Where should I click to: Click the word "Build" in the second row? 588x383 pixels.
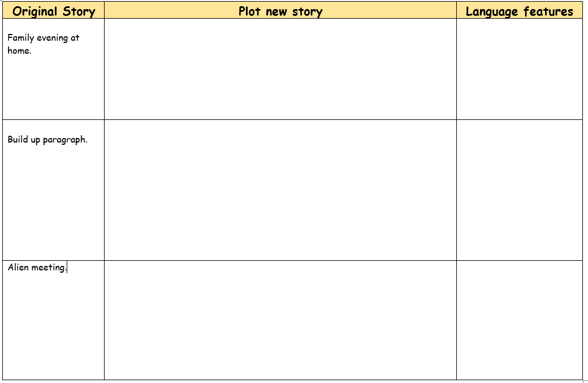coord(18,139)
